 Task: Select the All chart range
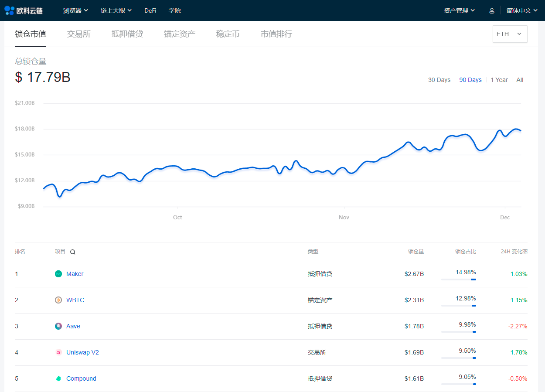520,80
